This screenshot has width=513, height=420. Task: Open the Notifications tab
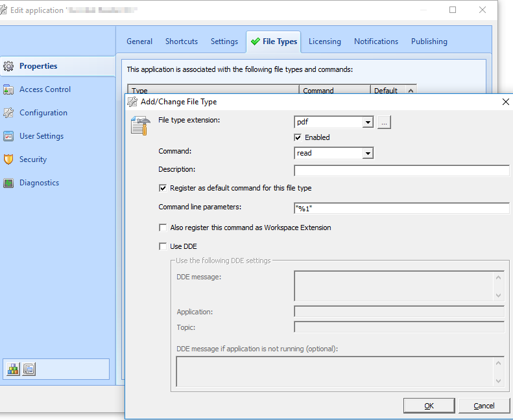click(x=376, y=41)
